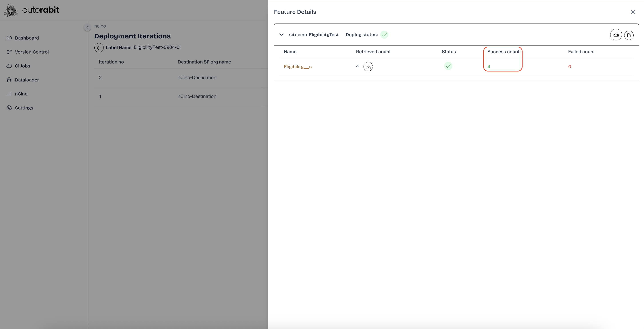Close the Feature Details panel

click(x=633, y=12)
